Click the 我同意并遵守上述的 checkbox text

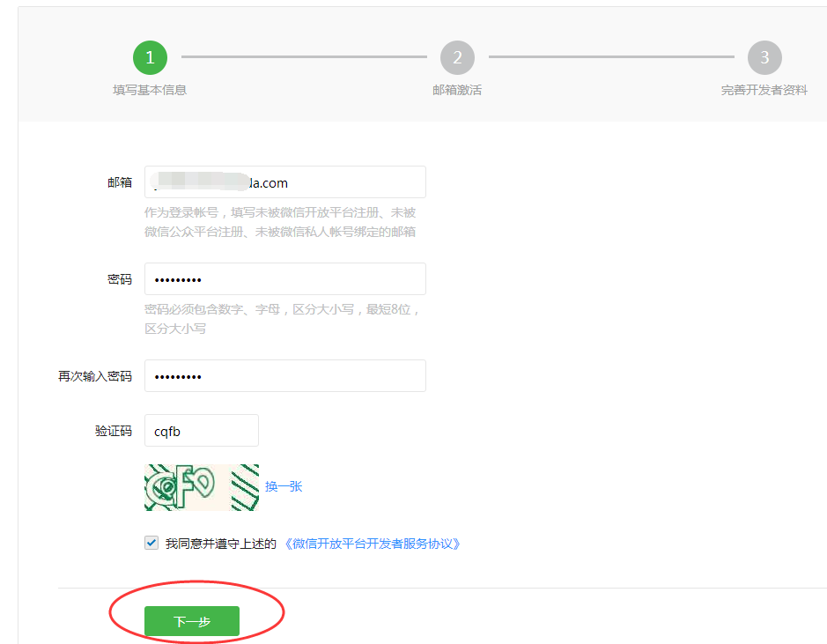(x=221, y=544)
